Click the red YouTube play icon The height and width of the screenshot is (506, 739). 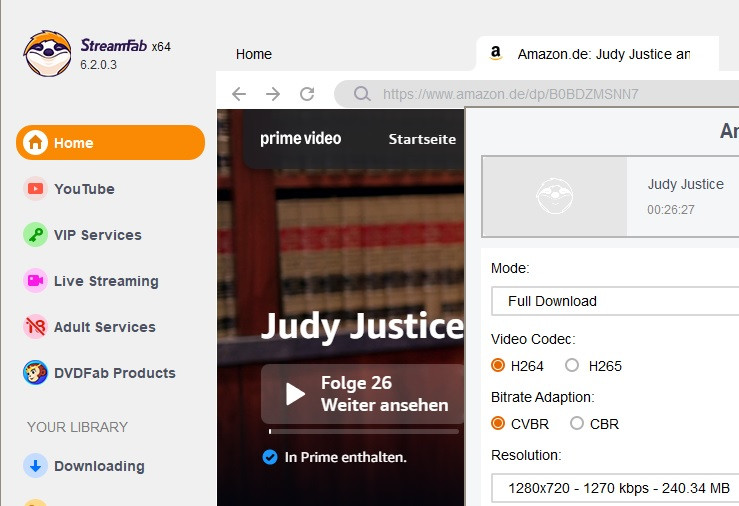pyautogui.click(x=35, y=189)
